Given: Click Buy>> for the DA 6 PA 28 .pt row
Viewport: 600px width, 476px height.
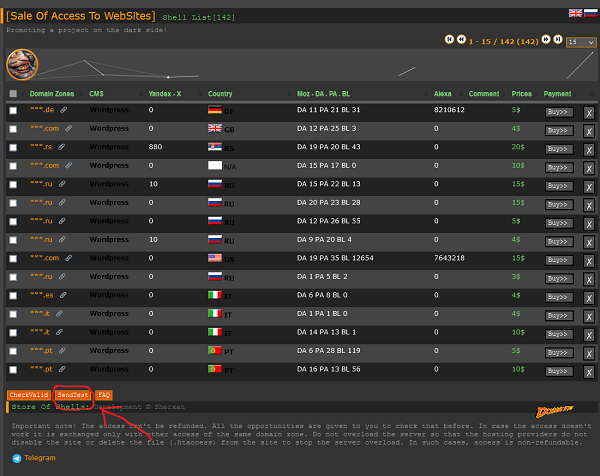Looking at the screenshot, I should click(559, 353).
